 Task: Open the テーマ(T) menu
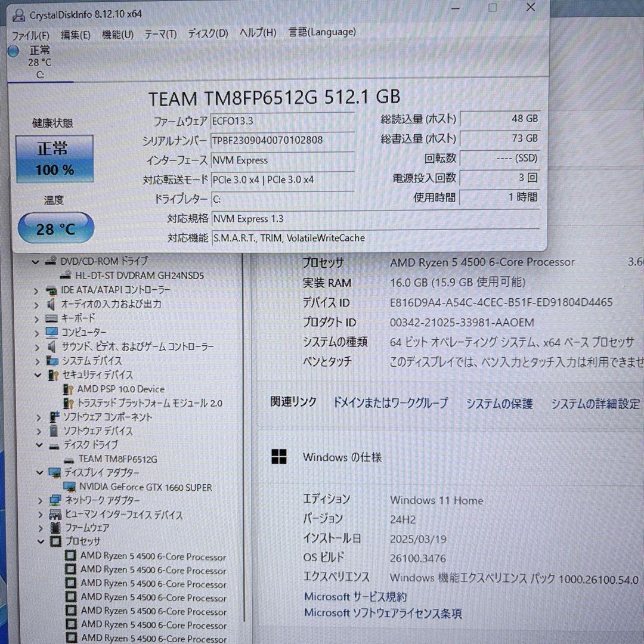pyautogui.click(x=160, y=34)
